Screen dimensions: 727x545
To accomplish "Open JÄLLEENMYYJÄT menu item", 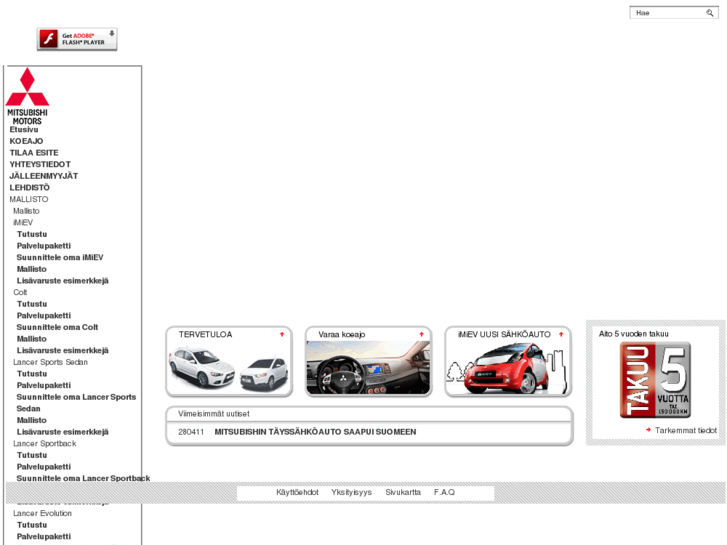I will coord(44,176).
